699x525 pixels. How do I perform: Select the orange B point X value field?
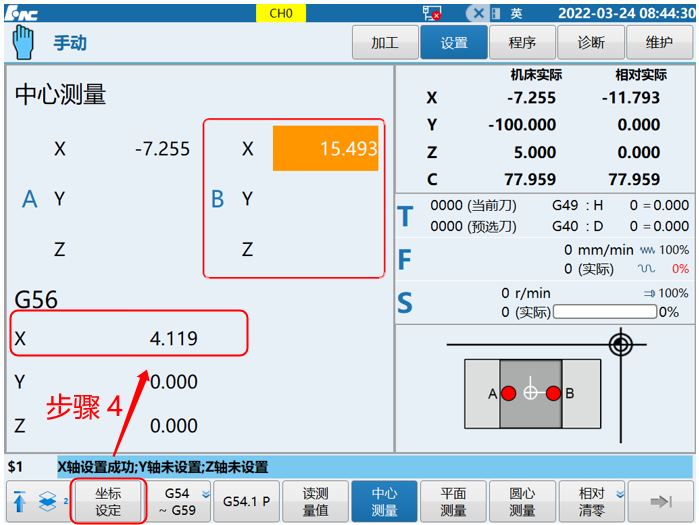click(326, 149)
